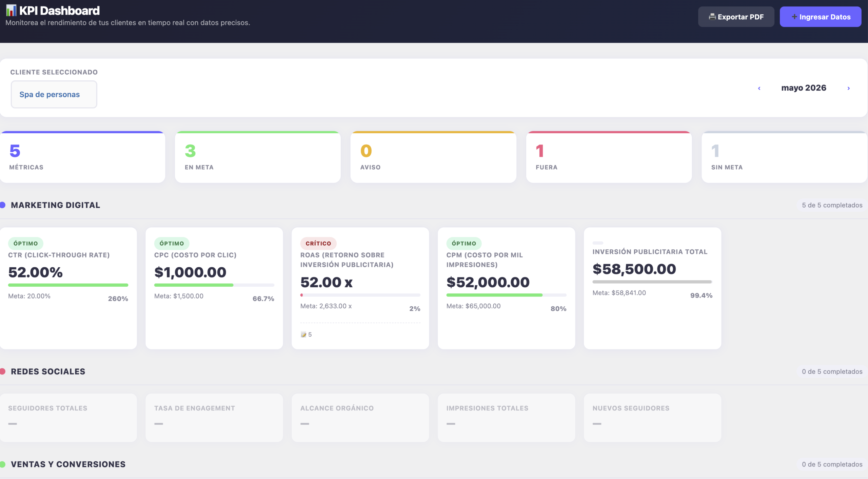Expand the Ventas y Conversiones section
This screenshot has width=868, height=479.
pos(68,464)
